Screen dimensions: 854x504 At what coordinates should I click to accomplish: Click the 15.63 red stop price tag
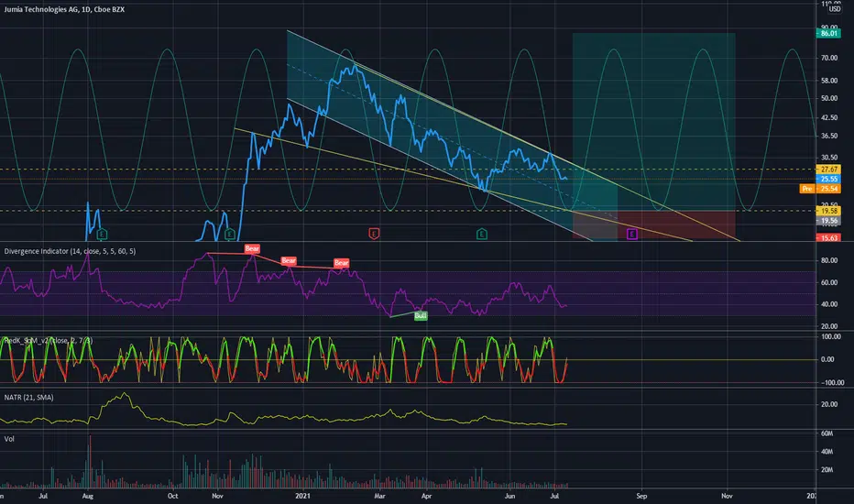(x=828, y=237)
